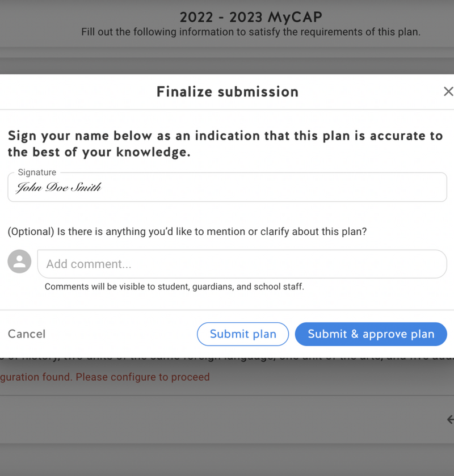This screenshot has height=476, width=454.
Task: Close the Finalize submission dialog
Action: [448, 91]
